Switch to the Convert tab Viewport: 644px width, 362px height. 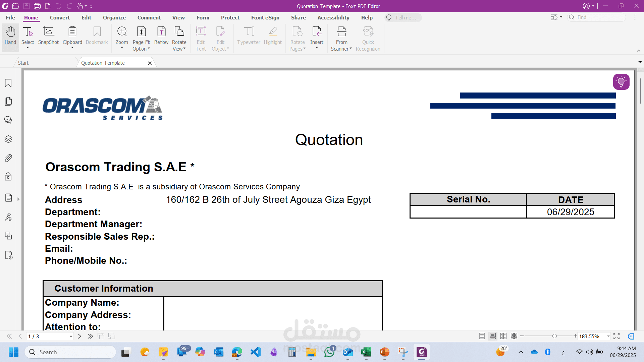pos(60,17)
